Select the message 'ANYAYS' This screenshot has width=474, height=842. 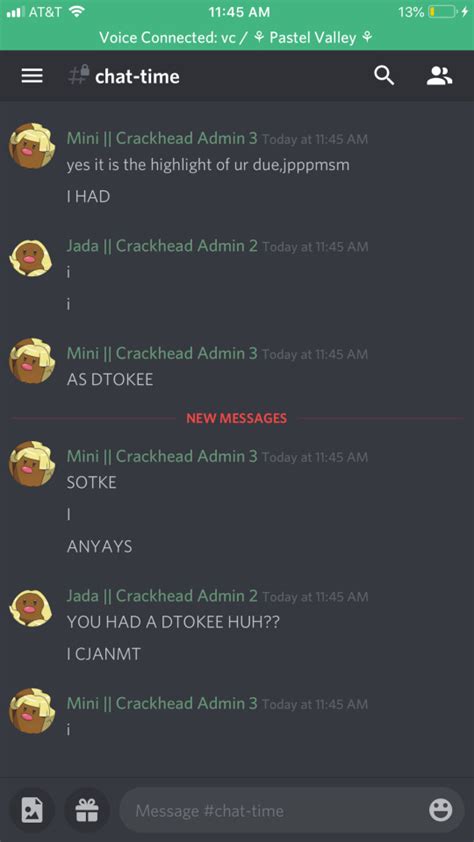(99, 547)
